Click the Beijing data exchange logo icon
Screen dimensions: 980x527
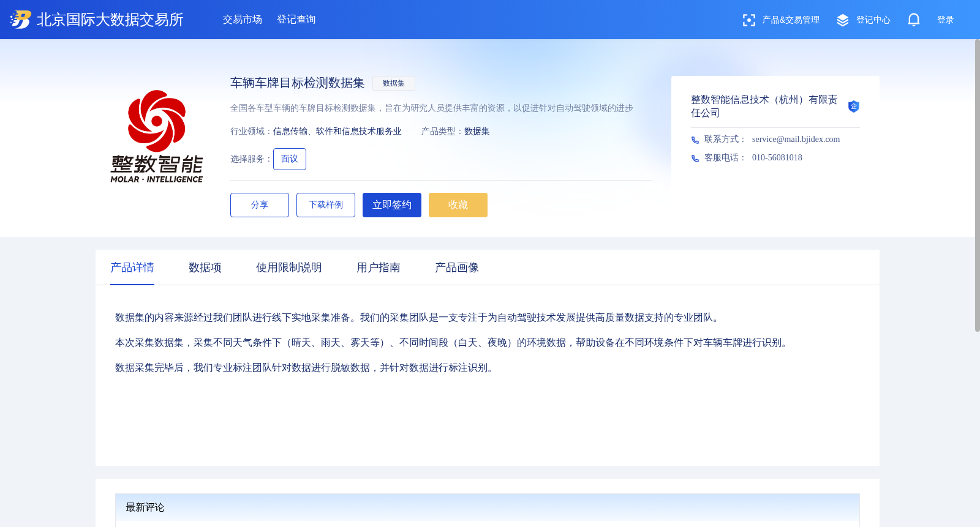point(20,20)
